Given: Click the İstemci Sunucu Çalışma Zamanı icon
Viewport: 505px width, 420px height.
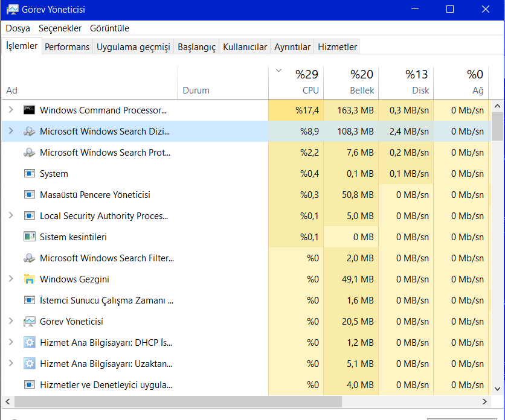Looking at the screenshot, I should click(30, 301).
